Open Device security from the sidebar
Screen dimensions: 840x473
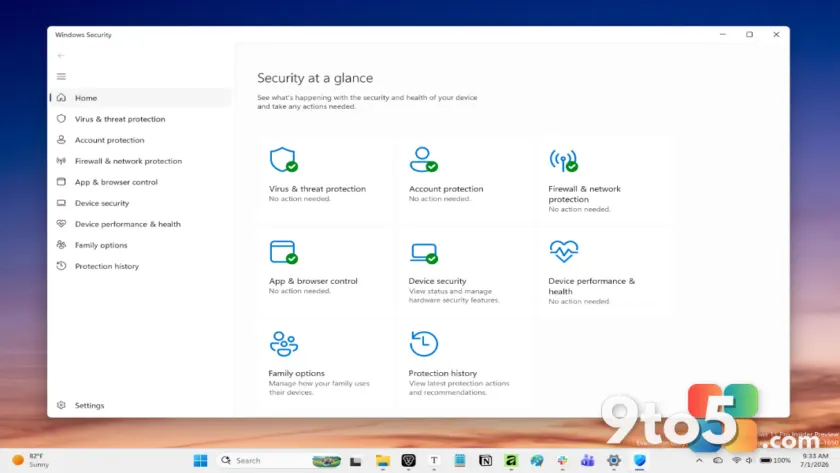[x=140, y=203]
